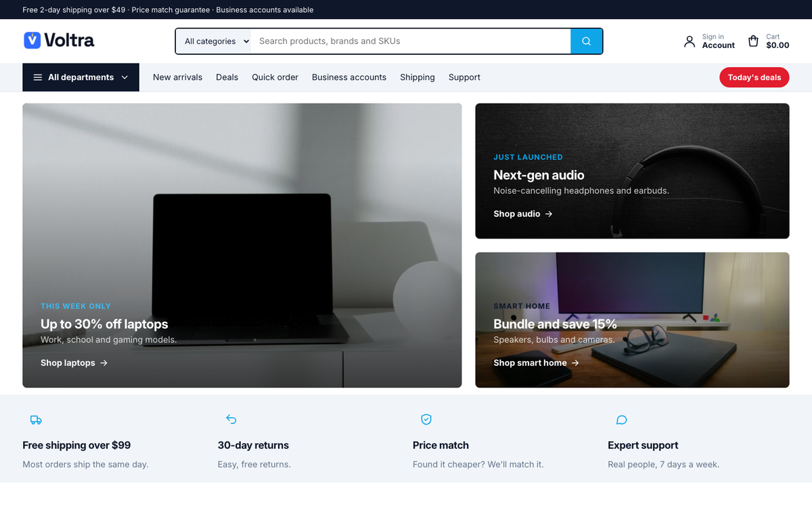Click the Sign in Account link
812x508 pixels.
click(709, 41)
